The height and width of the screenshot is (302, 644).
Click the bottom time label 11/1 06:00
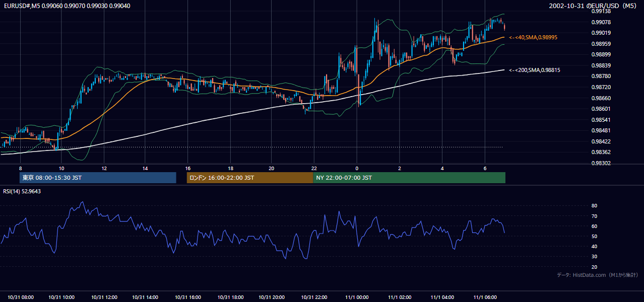point(485,297)
